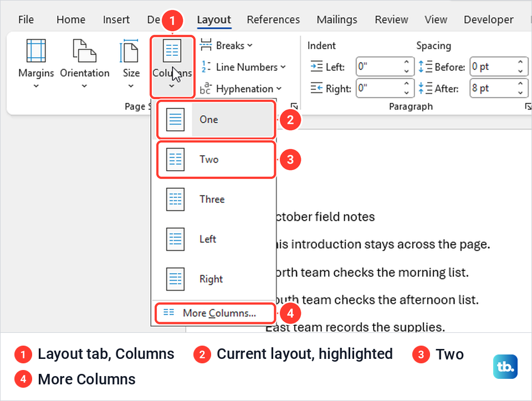
Task: Open the Orientation icon
Action: coord(84,50)
